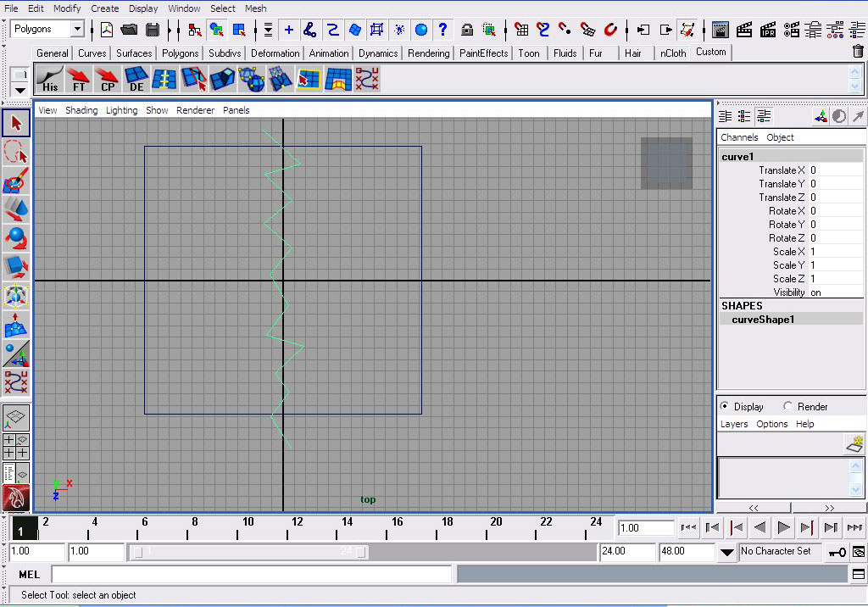Image resolution: width=868 pixels, height=607 pixels.
Task: Click the New Scene icon
Action: pos(106,30)
